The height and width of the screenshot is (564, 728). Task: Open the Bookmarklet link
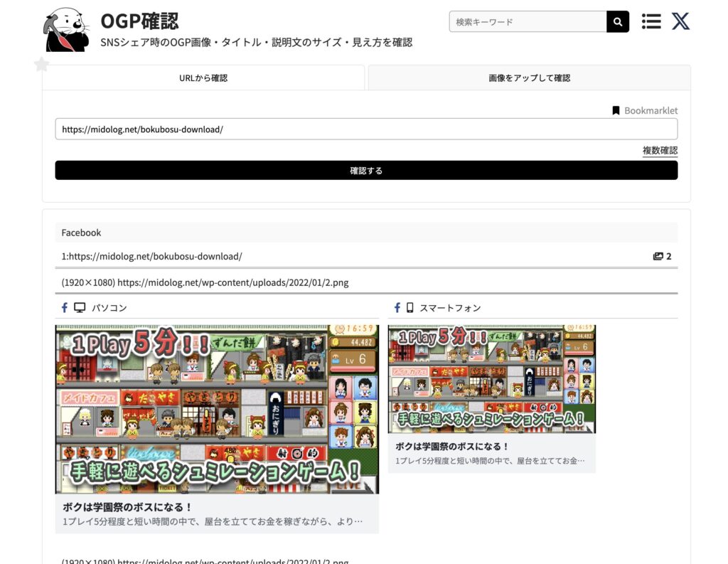click(651, 110)
